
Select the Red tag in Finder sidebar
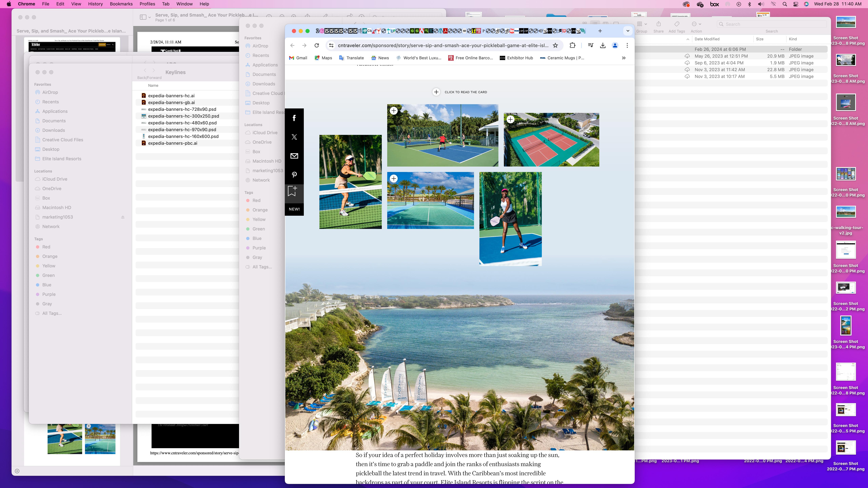[x=46, y=247]
